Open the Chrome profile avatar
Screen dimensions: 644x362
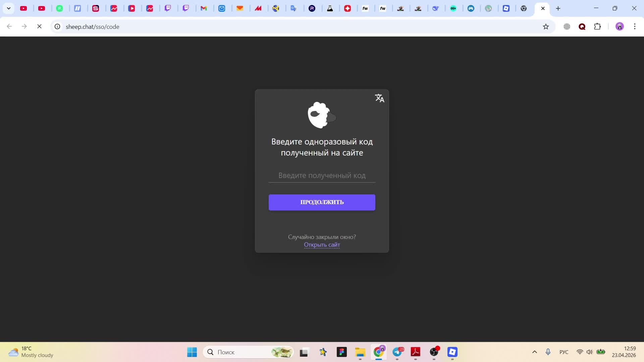click(620, 27)
